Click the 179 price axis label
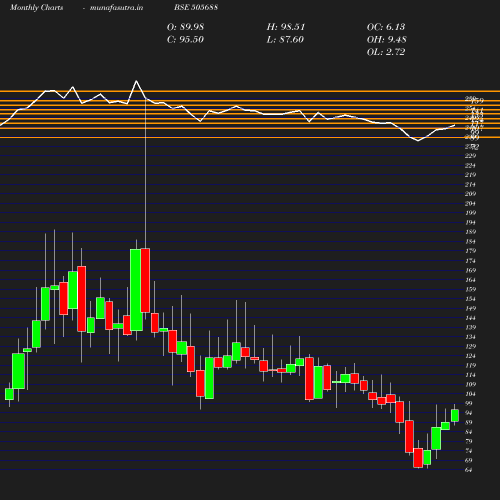 (470, 251)
